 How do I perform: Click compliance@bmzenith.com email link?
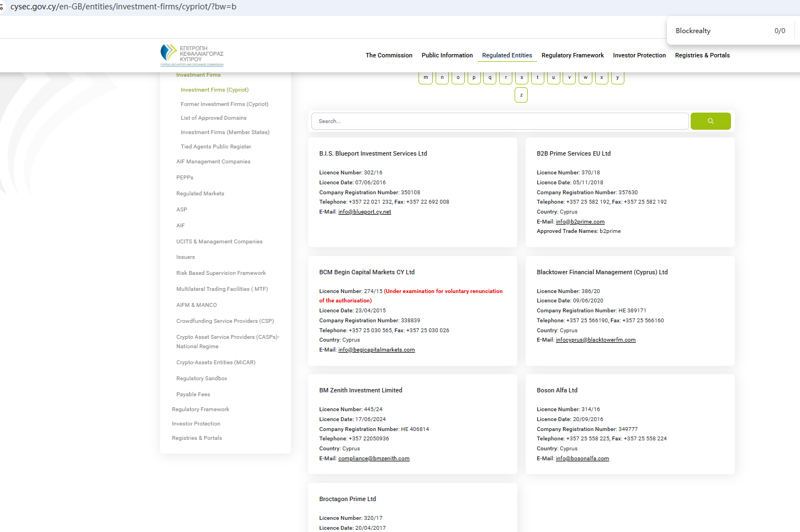(x=374, y=459)
